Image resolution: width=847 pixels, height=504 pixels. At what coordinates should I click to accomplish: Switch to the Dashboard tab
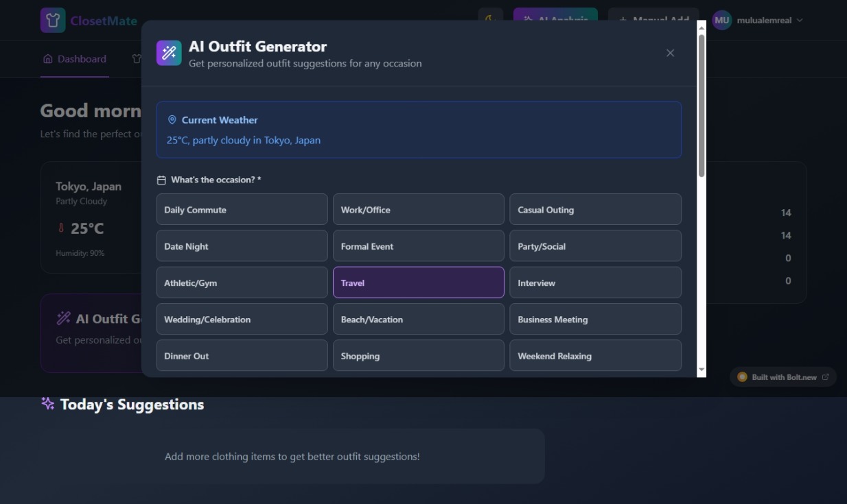pyautogui.click(x=75, y=59)
